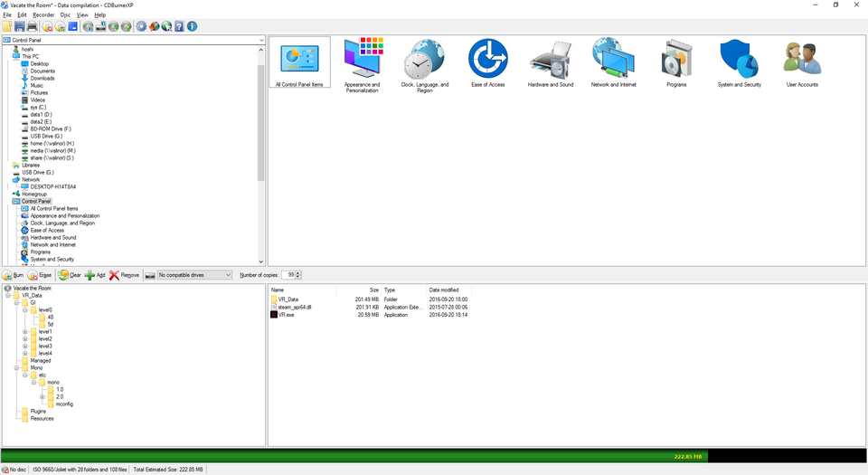This screenshot has height=475, width=868.
Task: Select VR.exe in the compilation file list
Action: coord(287,315)
